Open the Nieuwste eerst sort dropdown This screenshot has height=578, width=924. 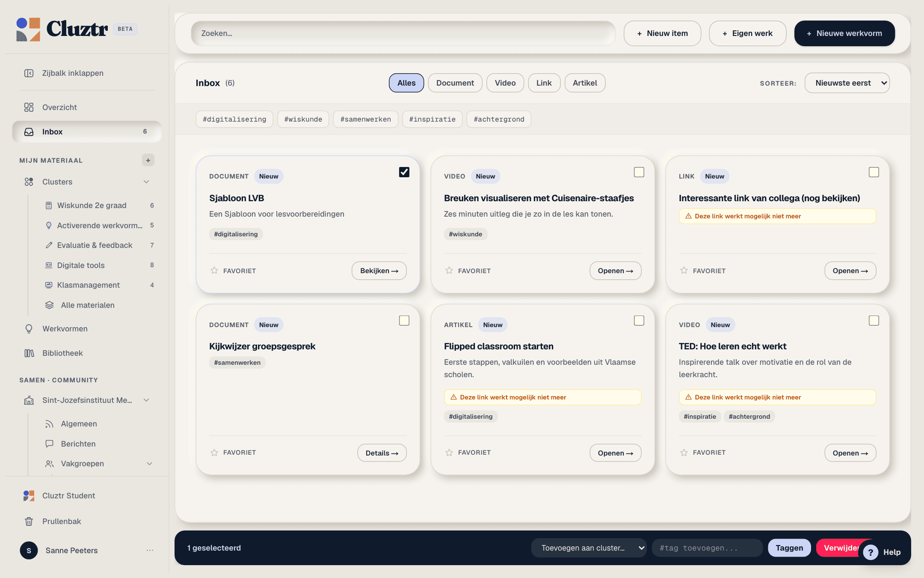pos(847,83)
